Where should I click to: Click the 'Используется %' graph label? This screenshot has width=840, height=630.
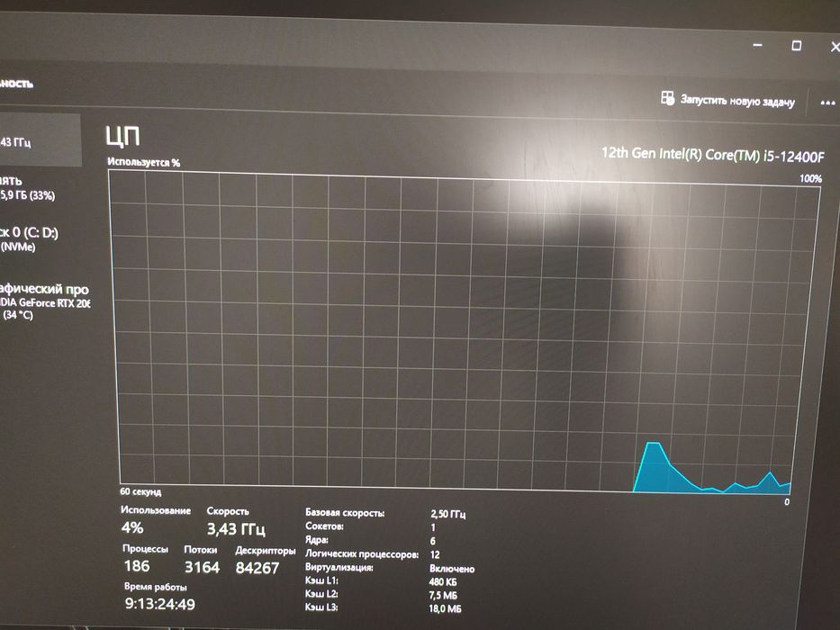pyautogui.click(x=143, y=162)
